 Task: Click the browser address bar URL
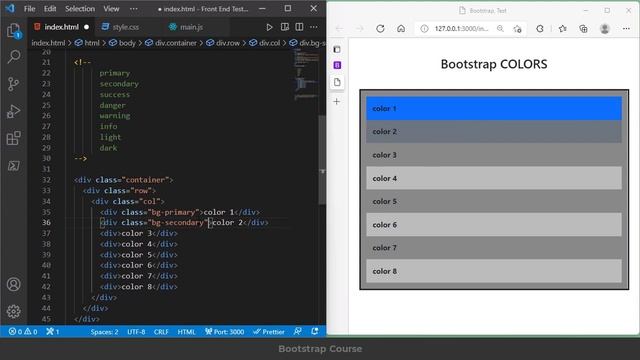point(461,29)
